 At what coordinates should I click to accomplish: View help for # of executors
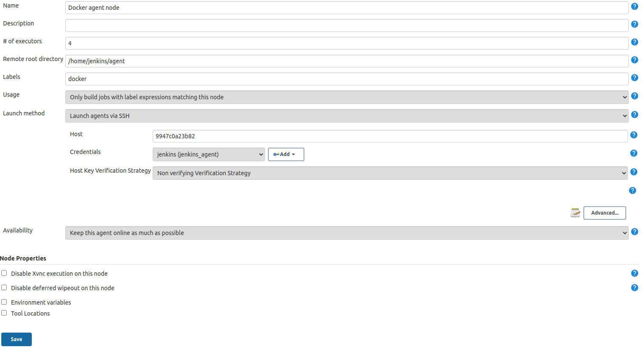(x=634, y=42)
